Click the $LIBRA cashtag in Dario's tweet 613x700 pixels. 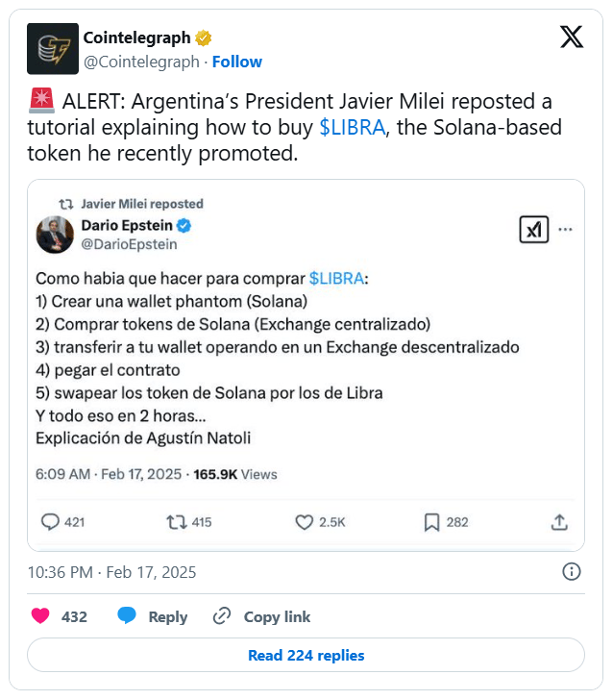click(337, 278)
